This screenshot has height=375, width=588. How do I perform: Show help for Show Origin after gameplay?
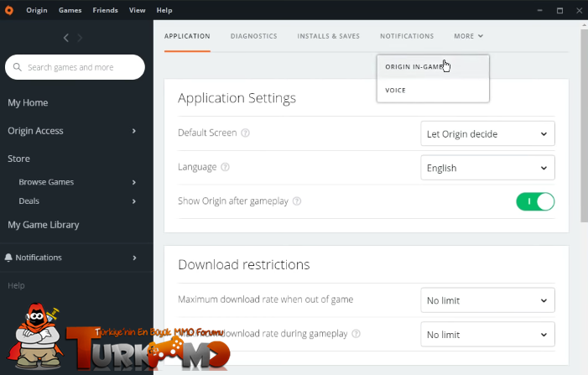[297, 201]
